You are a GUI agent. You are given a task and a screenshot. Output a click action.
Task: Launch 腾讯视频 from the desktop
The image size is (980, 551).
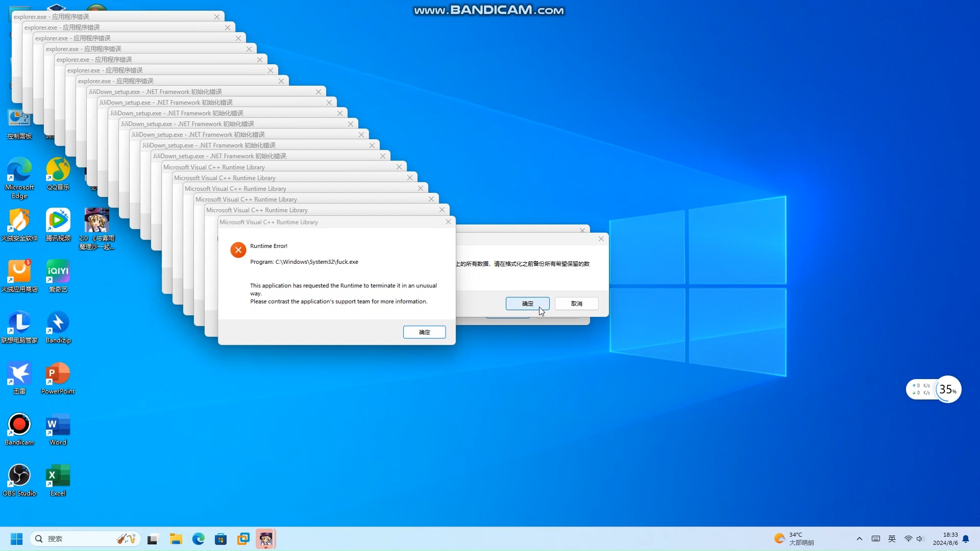58,225
